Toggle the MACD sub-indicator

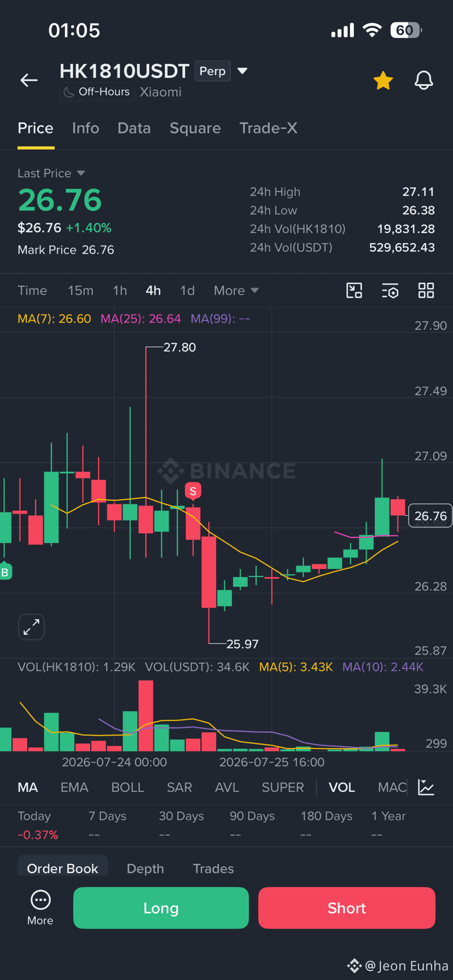coord(392,787)
